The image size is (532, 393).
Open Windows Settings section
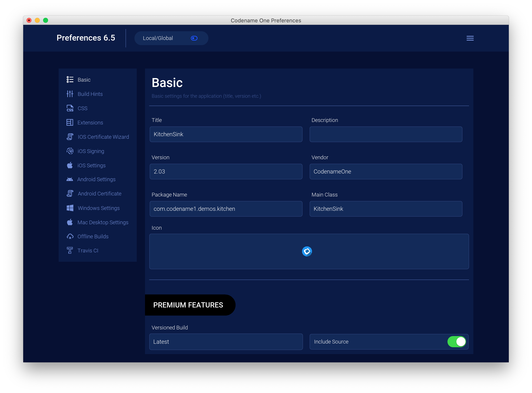(98, 208)
